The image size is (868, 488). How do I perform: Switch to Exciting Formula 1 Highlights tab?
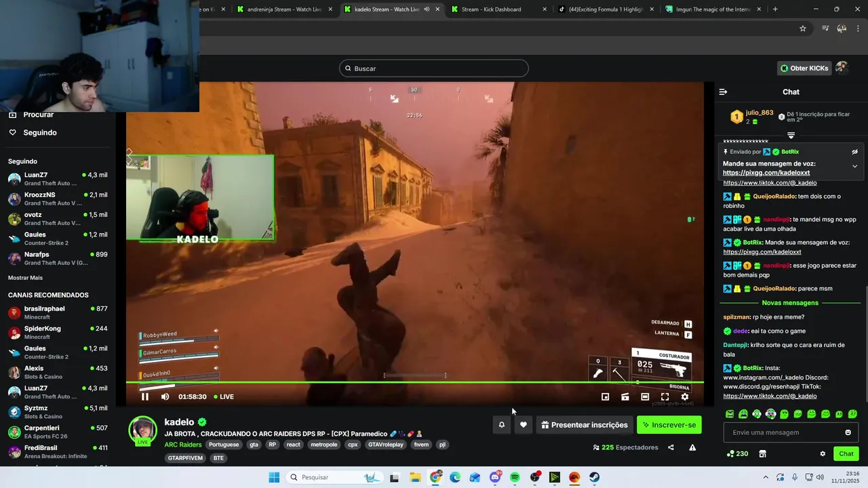point(606,9)
